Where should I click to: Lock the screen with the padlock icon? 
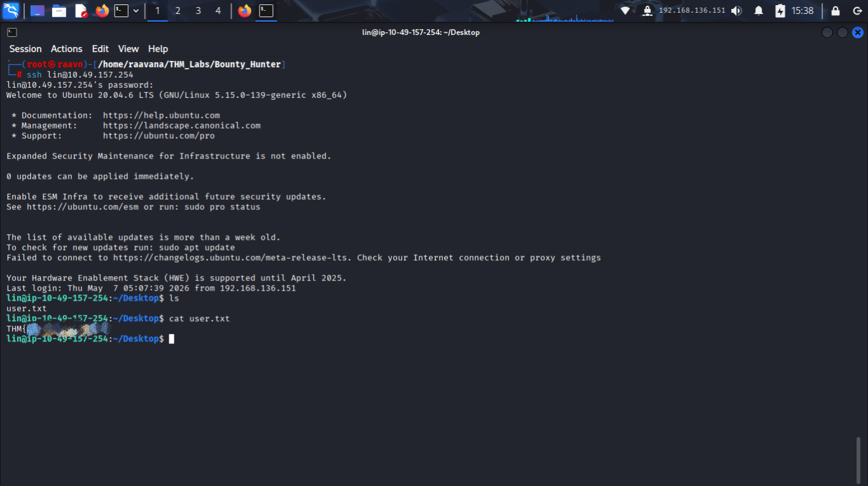coord(836,11)
